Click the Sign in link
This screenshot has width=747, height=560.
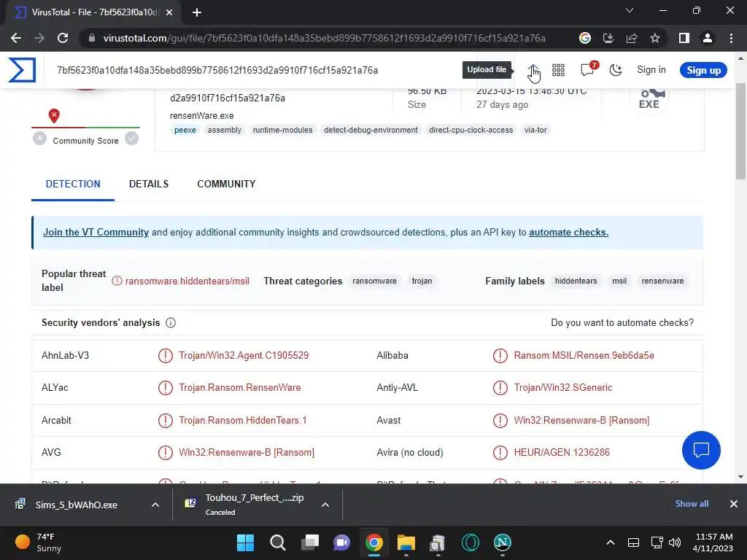651,70
